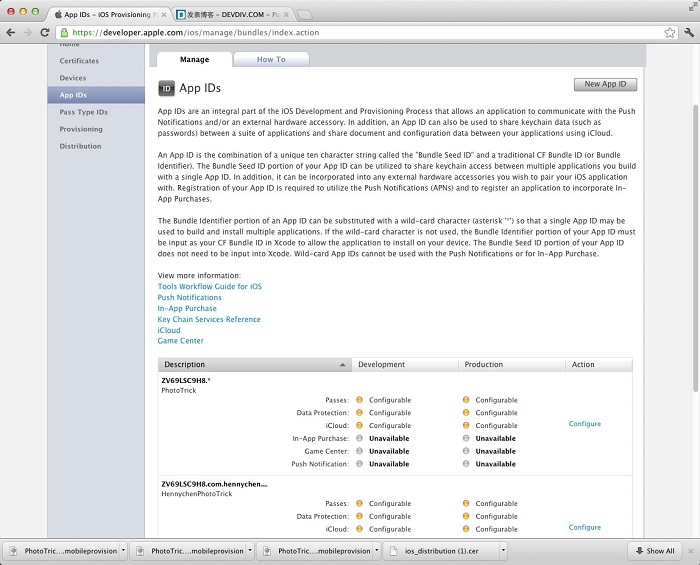Click the ZV69LSC9H8.com.hennychen App ID text
Viewport: 700px width, 565px height.
[214, 484]
